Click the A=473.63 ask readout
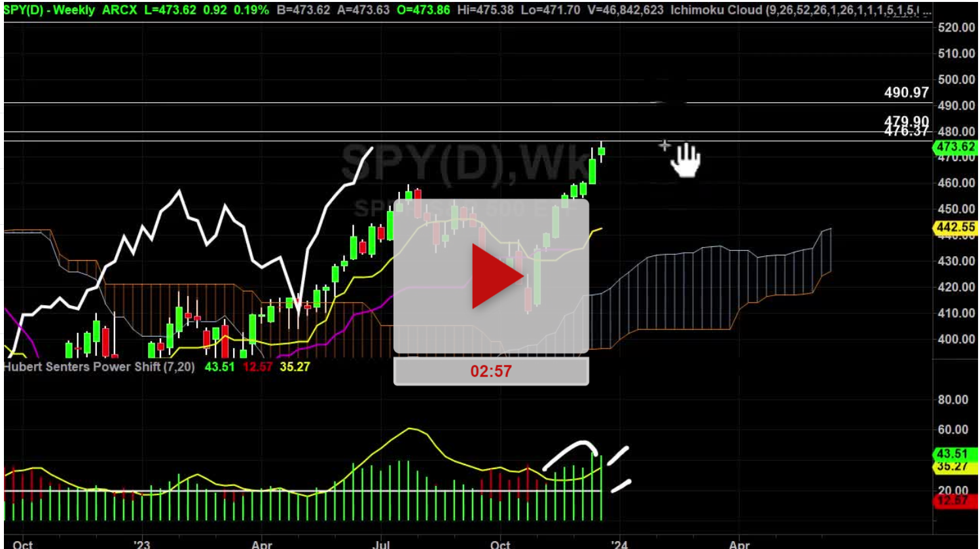The height and width of the screenshot is (549, 980). coord(363,10)
